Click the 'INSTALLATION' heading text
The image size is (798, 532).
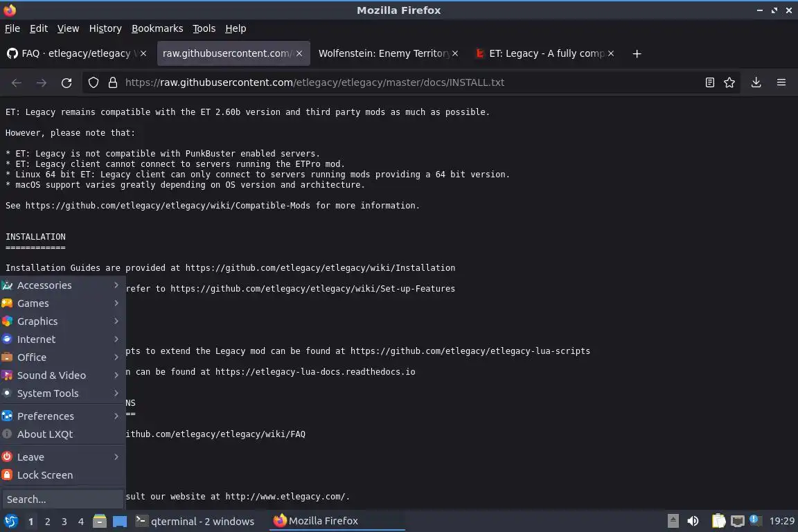[35, 237]
